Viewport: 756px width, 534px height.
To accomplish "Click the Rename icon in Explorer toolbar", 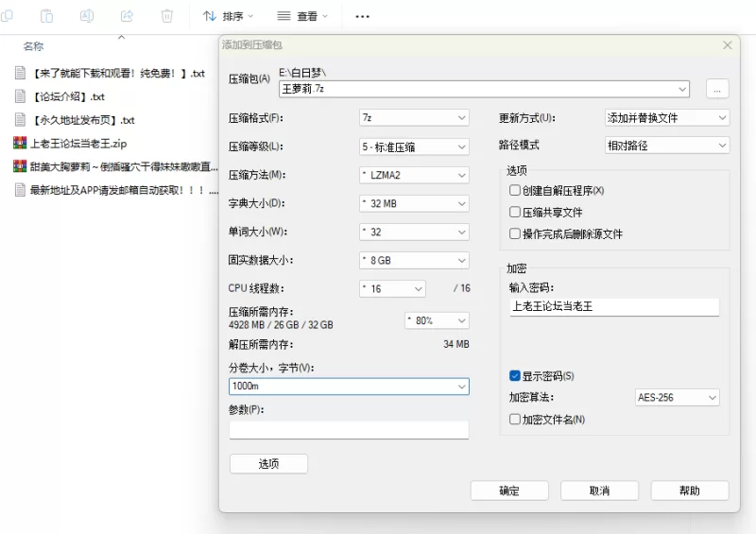I will pos(87,16).
